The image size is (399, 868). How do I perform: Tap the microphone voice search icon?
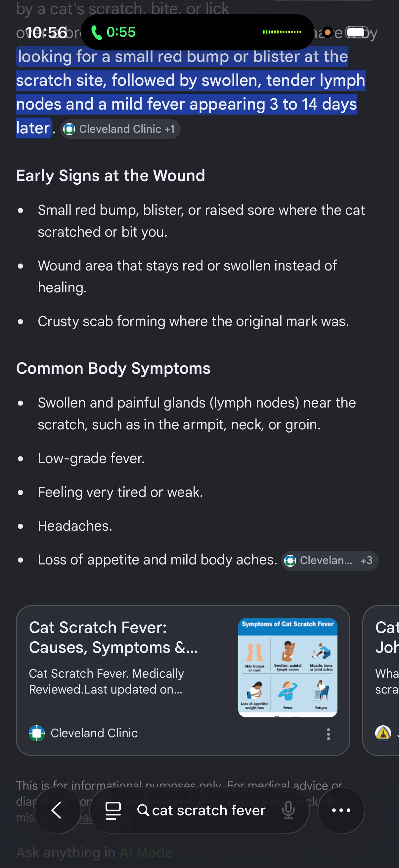288,810
